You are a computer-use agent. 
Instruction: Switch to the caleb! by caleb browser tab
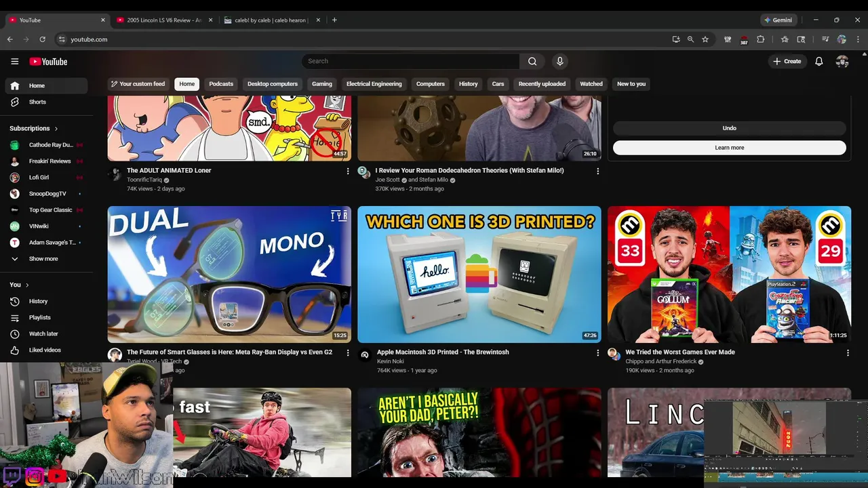click(271, 20)
